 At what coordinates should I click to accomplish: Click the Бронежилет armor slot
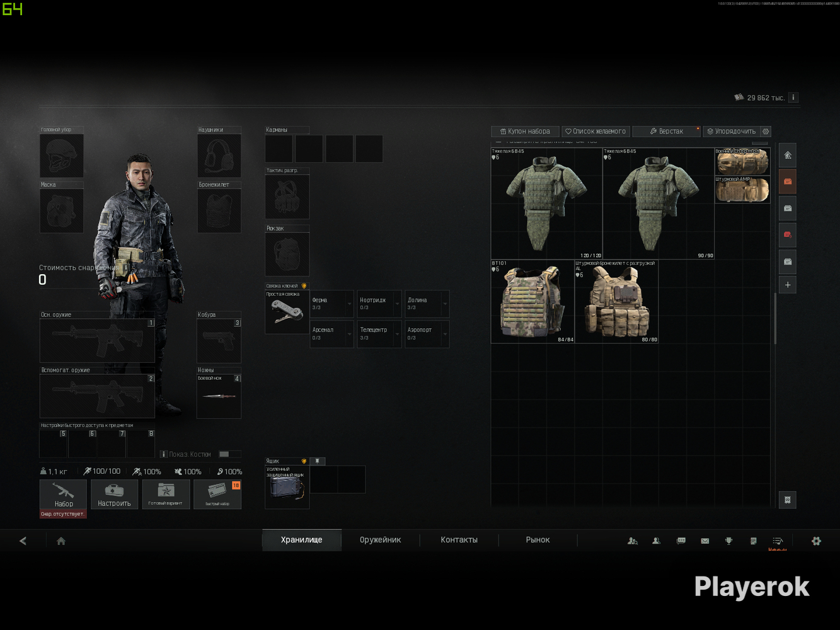point(219,210)
